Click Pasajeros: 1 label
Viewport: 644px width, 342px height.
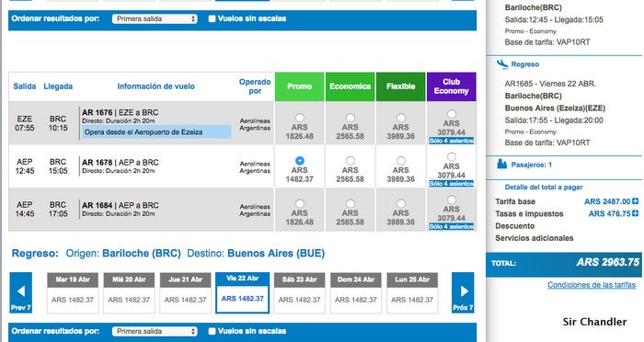click(x=532, y=165)
